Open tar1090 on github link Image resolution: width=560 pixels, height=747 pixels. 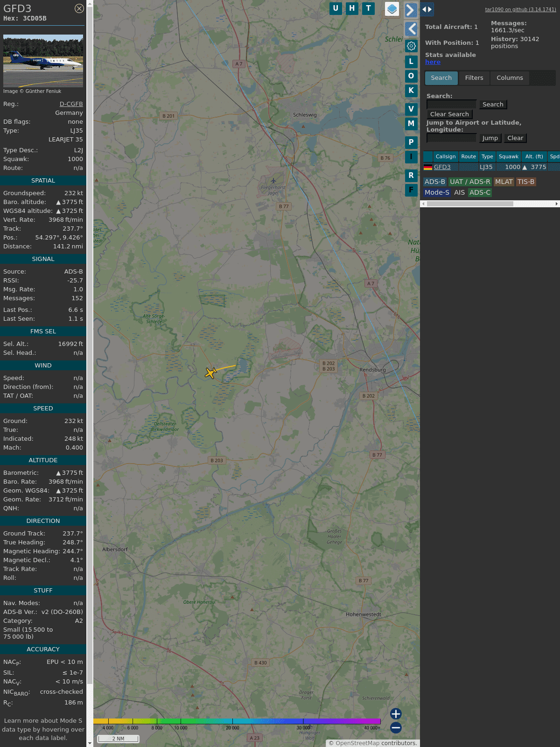(520, 9)
